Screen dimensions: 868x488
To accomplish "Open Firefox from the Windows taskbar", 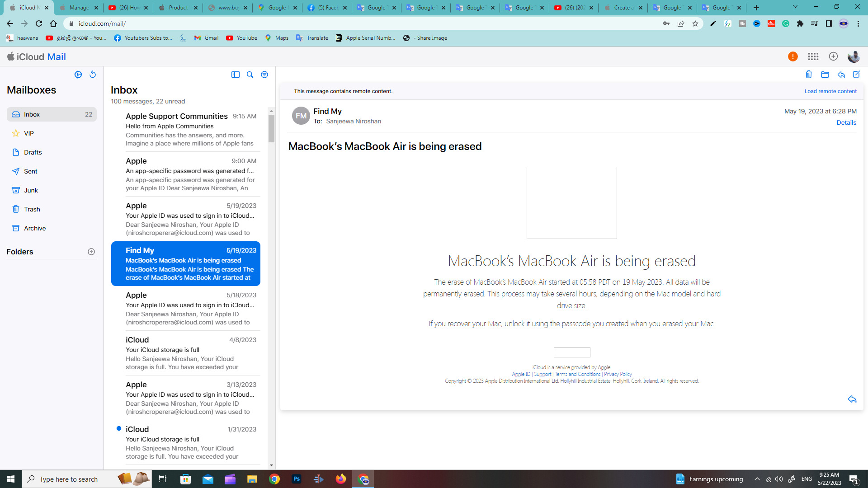I will pyautogui.click(x=341, y=479).
